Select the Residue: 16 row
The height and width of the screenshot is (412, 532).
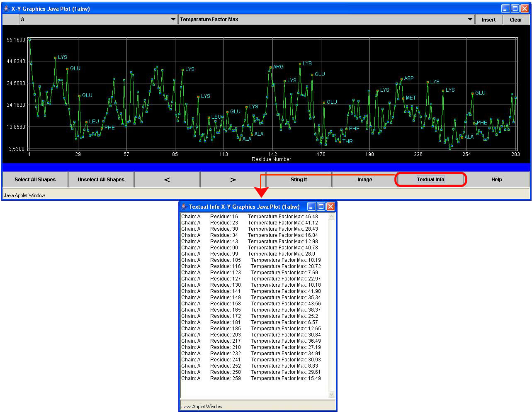[250, 217]
